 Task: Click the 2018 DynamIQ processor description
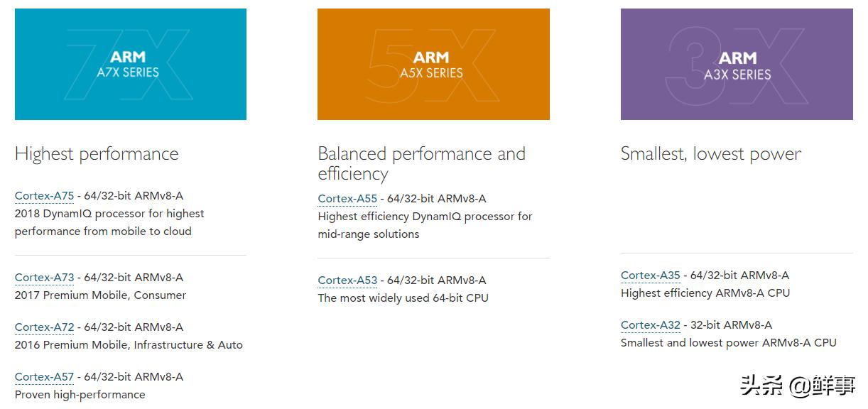pos(109,222)
